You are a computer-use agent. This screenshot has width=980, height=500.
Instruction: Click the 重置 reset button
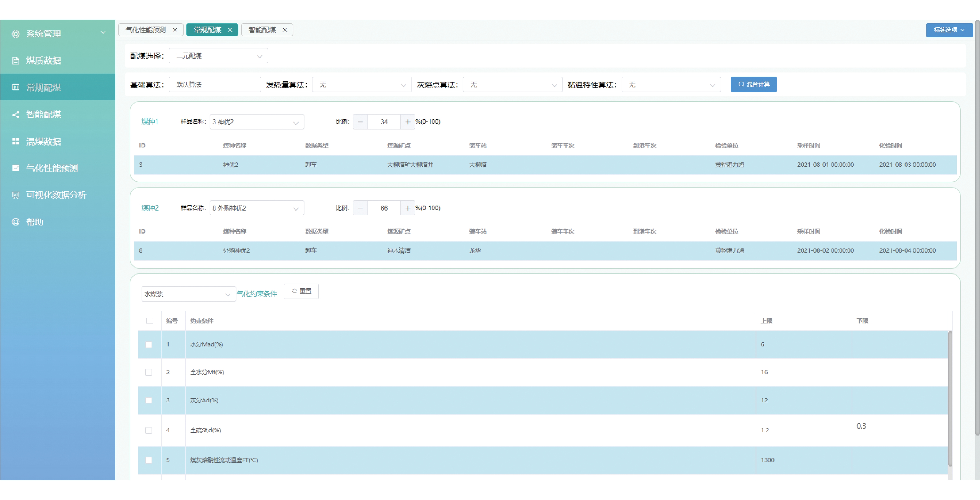pos(301,291)
